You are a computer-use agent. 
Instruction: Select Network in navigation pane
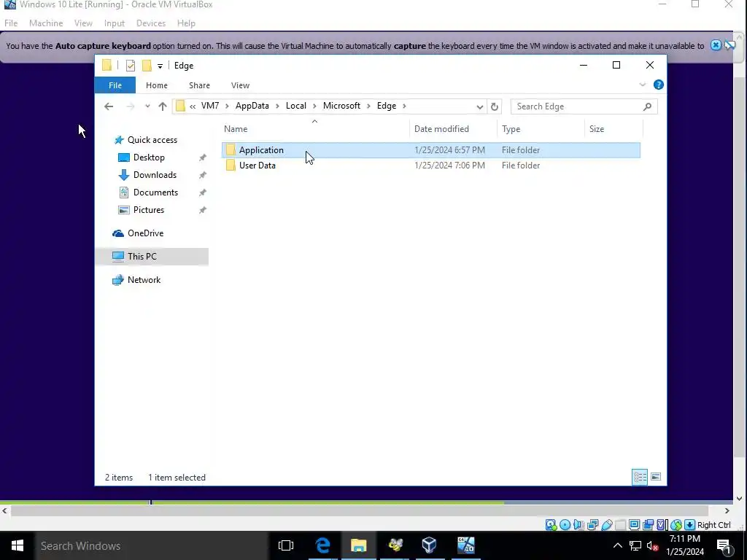[x=144, y=280]
